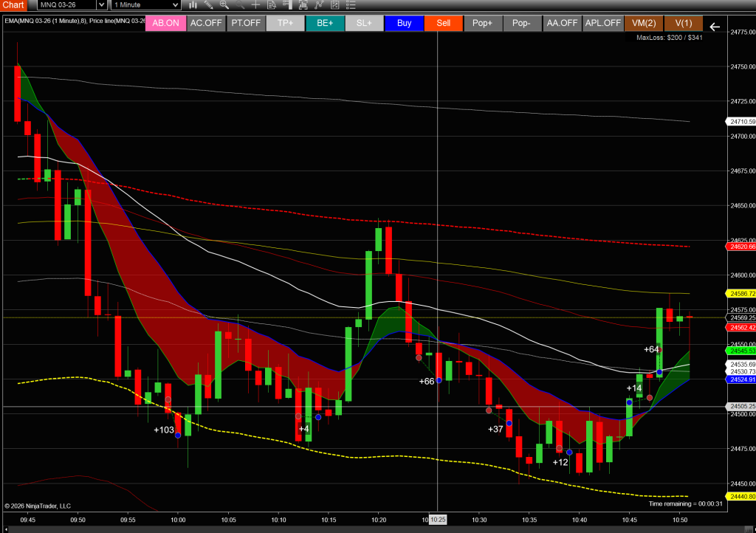
Task: Expand the 1 Minute interval dropdown
Action: coord(145,4)
